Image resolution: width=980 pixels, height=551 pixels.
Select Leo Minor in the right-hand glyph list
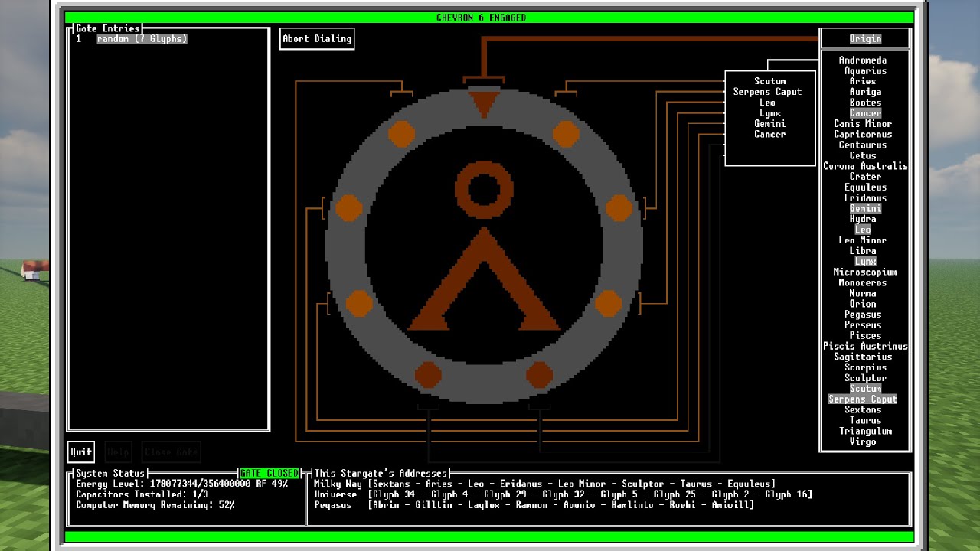863,240
